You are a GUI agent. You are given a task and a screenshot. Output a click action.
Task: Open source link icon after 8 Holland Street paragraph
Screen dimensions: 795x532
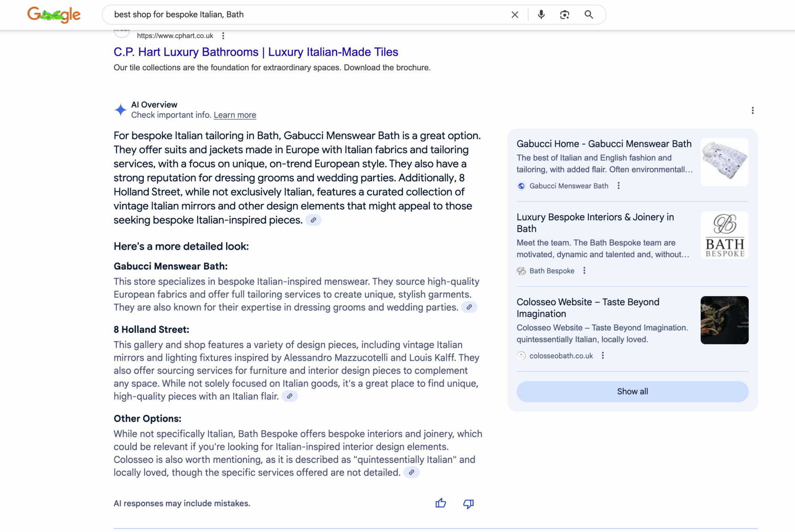tap(290, 396)
